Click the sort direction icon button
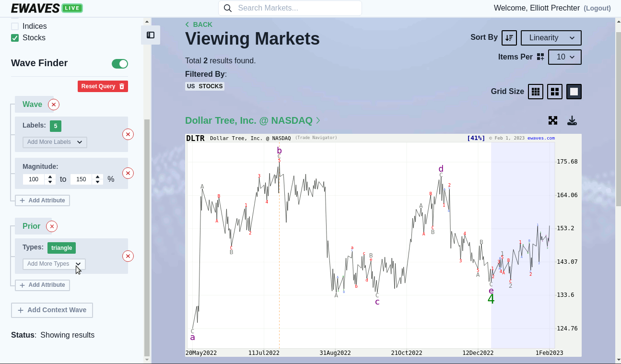 (509, 38)
